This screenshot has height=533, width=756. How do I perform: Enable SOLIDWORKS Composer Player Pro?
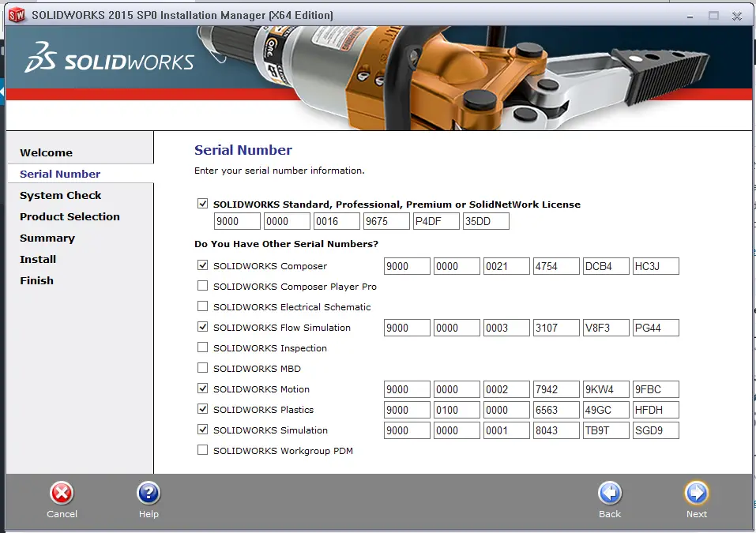coord(202,286)
